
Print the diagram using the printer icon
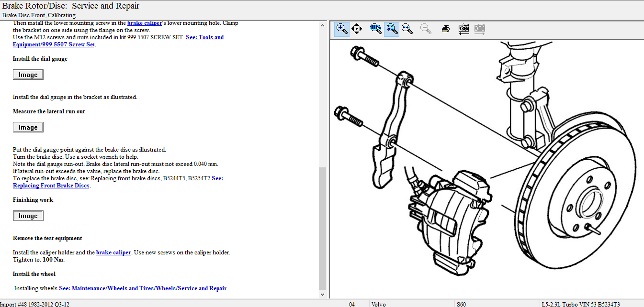pyautogui.click(x=445, y=29)
